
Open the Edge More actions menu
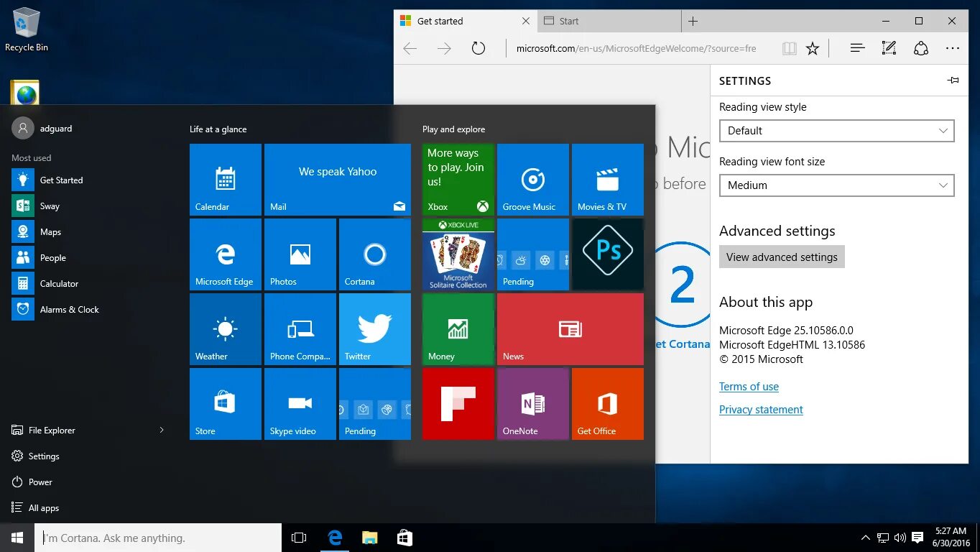coord(953,48)
